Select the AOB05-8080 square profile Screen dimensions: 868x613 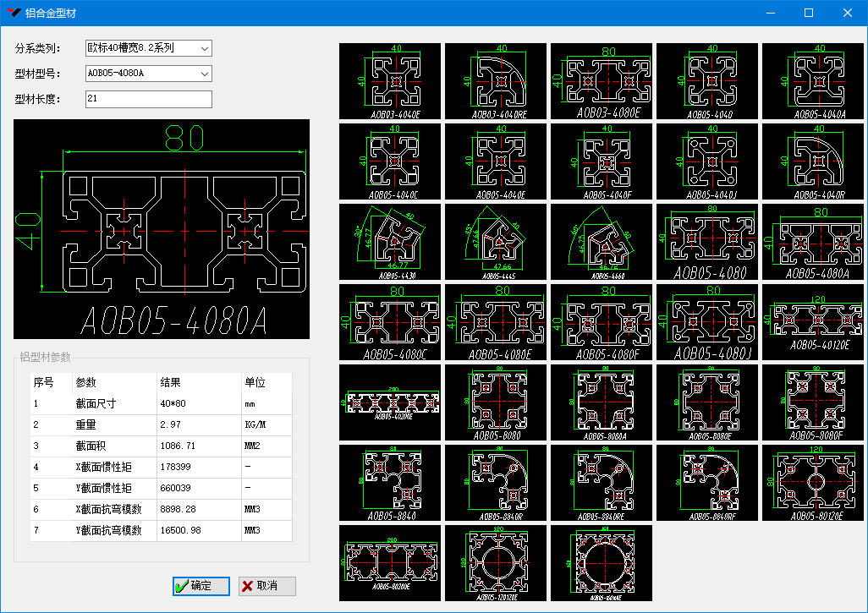496,402
